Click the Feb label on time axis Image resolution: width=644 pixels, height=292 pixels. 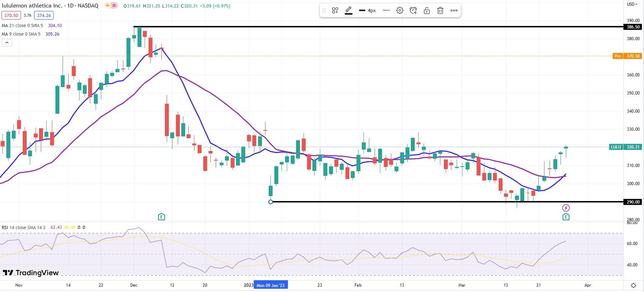pos(358,285)
